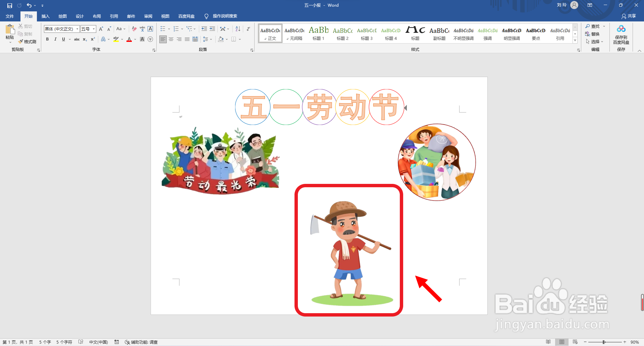The width and height of the screenshot is (644, 346).
Task: Center align the paragraph
Action: tap(171, 39)
